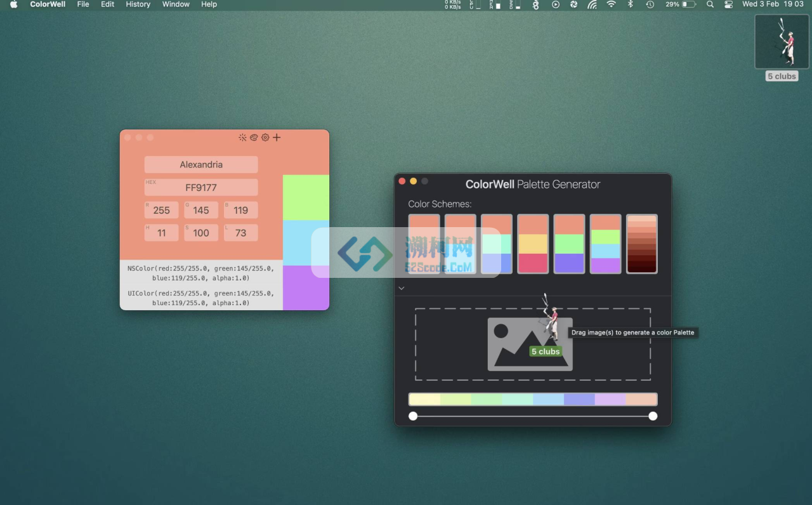Select the purple swatch in ColorWell window
Viewport: 812px width, 505px height.
306,288
